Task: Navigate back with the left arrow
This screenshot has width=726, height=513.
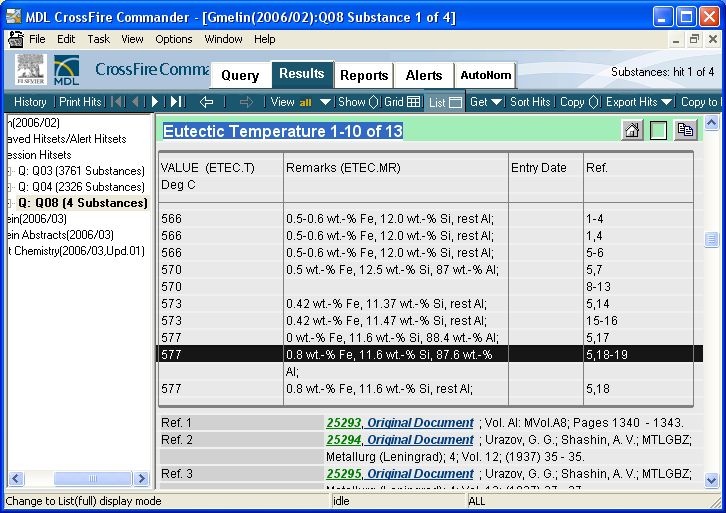Action: (206, 102)
